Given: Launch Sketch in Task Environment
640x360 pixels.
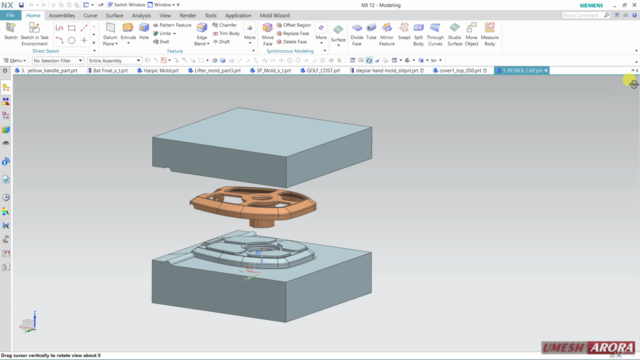Looking at the screenshot, I should pyautogui.click(x=34, y=34).
